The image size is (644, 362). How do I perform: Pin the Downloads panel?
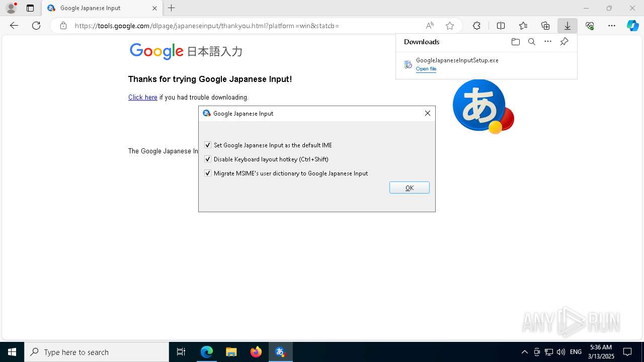(564, 42)
